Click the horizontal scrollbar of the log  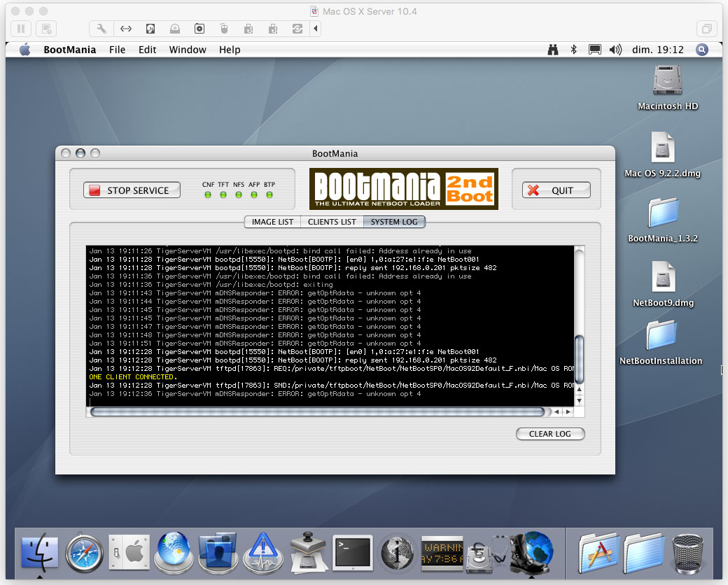click(318, 412)
